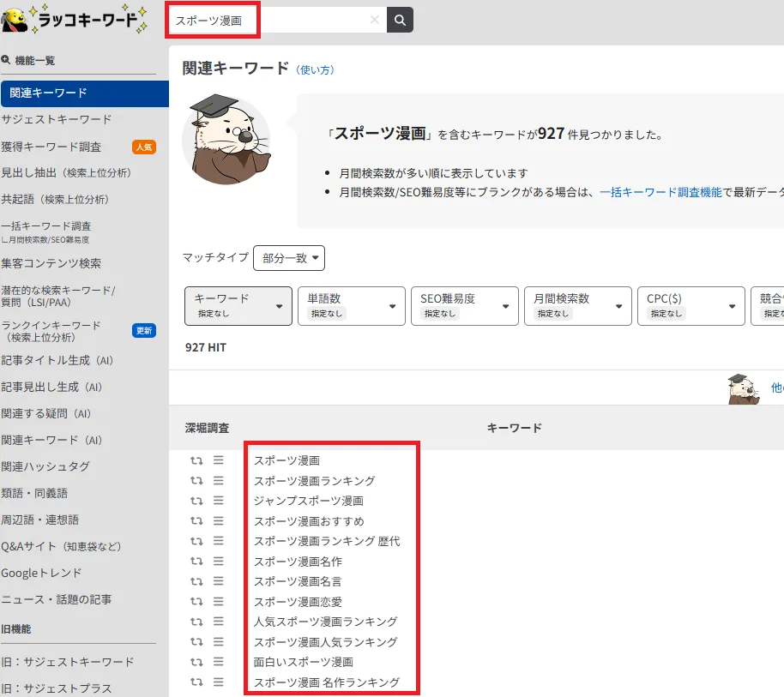Click the スポーツ漫画おすすめ keyword text
The height and width of the screenshot is (697, 784).
coord(309,521)
